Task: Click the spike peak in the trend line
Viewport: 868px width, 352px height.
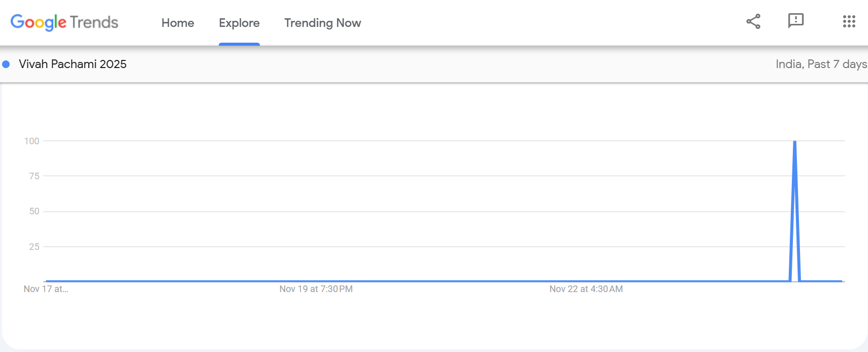Action: [x=795, y=142]
